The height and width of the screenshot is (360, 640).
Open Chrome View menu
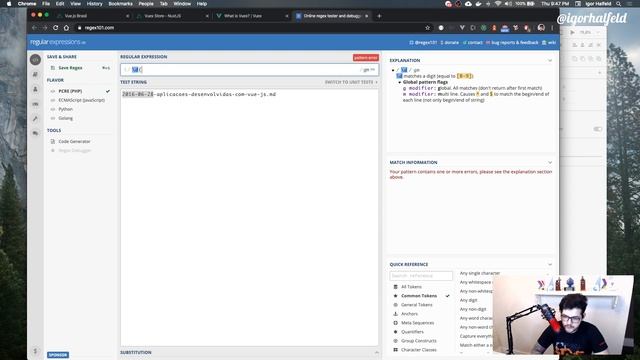(76, 4)
